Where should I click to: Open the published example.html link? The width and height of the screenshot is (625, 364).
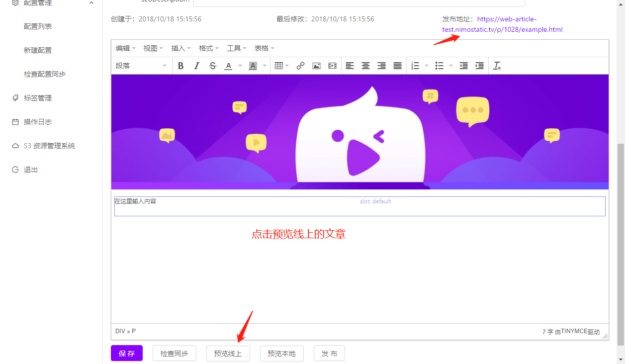click(x=503, y=24)
